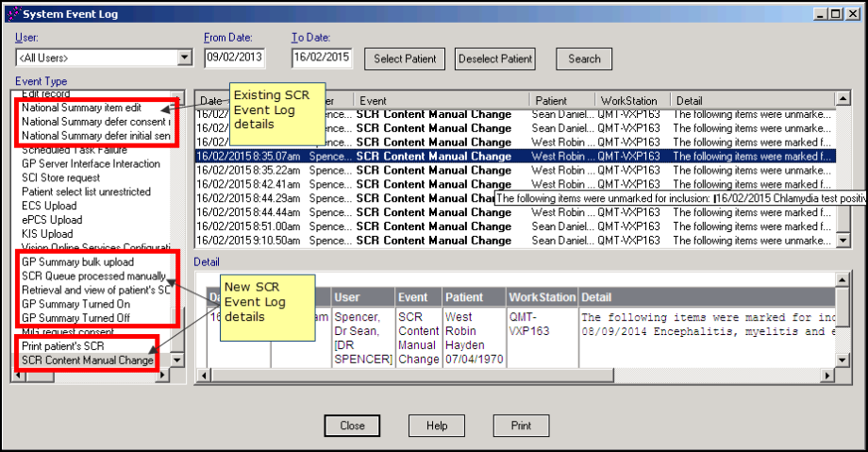
Task: Click the From Date input field
Action: click(234, 59)
